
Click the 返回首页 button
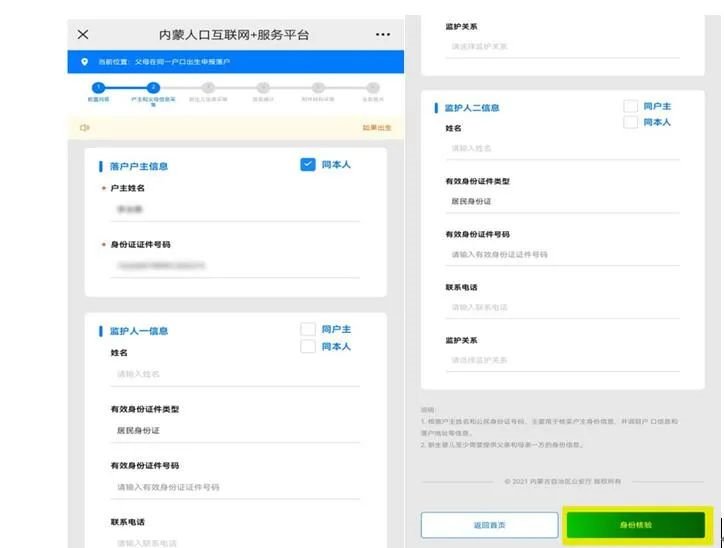pyautogui.click(x=489, y=524)
